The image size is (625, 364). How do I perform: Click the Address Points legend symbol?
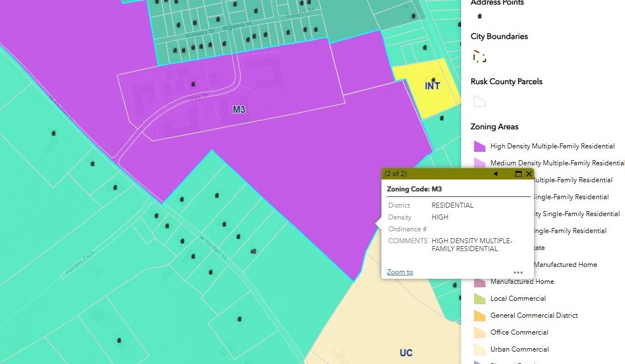point(480,16)
